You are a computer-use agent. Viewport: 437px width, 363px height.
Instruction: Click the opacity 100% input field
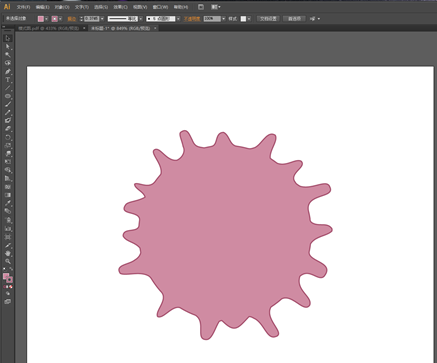212,19
